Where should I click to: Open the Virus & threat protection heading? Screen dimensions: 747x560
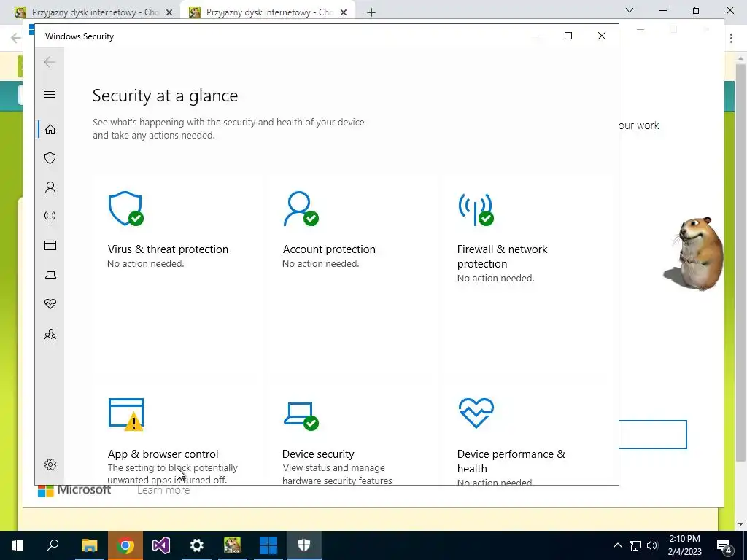tap(168, 249)
